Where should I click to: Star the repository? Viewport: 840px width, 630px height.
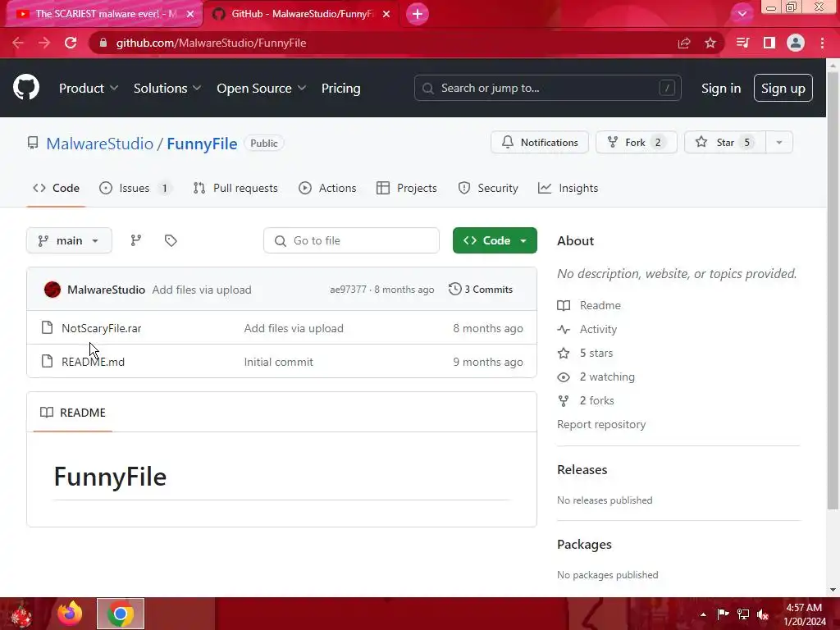[x=725, y=143]
